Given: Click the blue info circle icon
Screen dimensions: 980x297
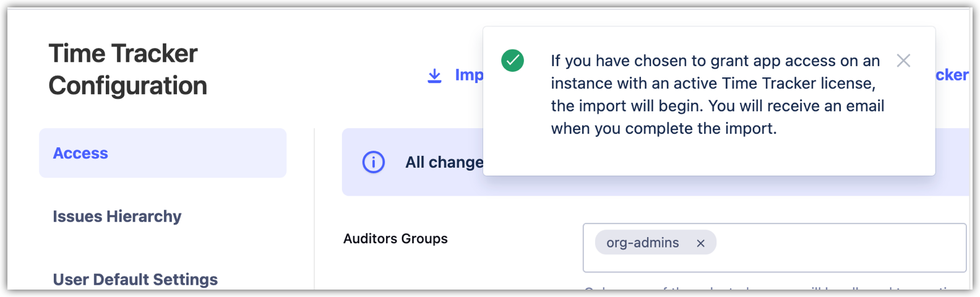Looking at the screenshot, I should pyautogui.click(x=374, y=162).
